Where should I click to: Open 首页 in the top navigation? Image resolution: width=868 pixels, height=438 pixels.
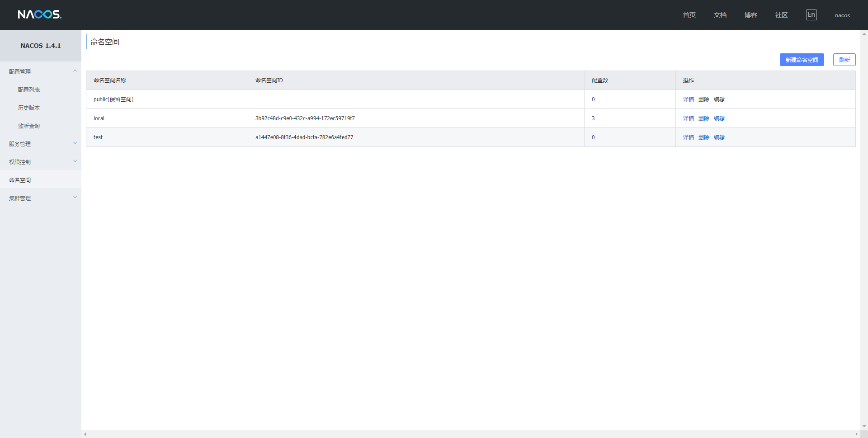tap(689, 14)
